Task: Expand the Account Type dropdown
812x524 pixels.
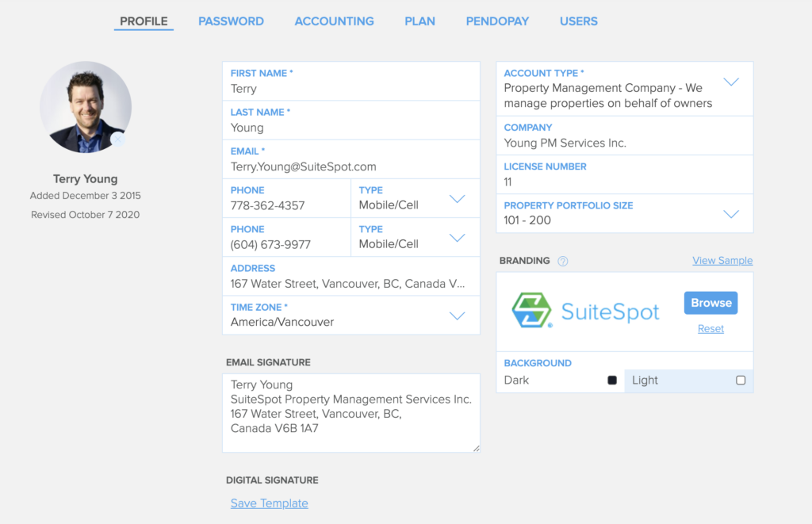Action: 625,89
